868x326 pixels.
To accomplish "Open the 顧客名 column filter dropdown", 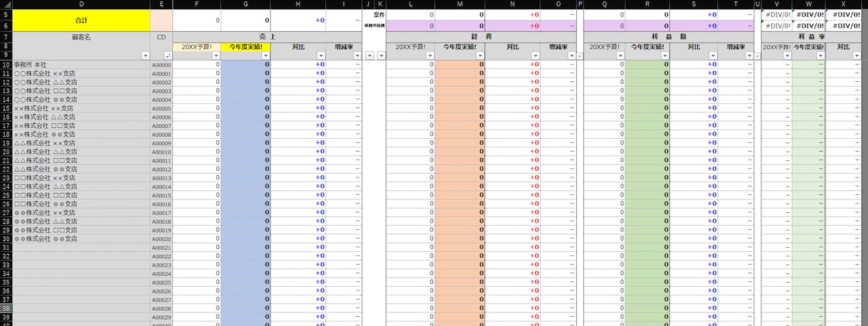I will tap(146, 56).
